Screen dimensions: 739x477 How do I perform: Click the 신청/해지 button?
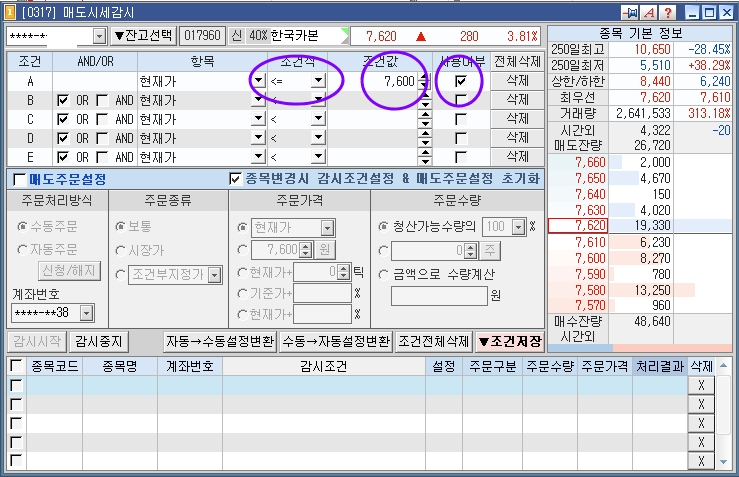coord(69,271)
